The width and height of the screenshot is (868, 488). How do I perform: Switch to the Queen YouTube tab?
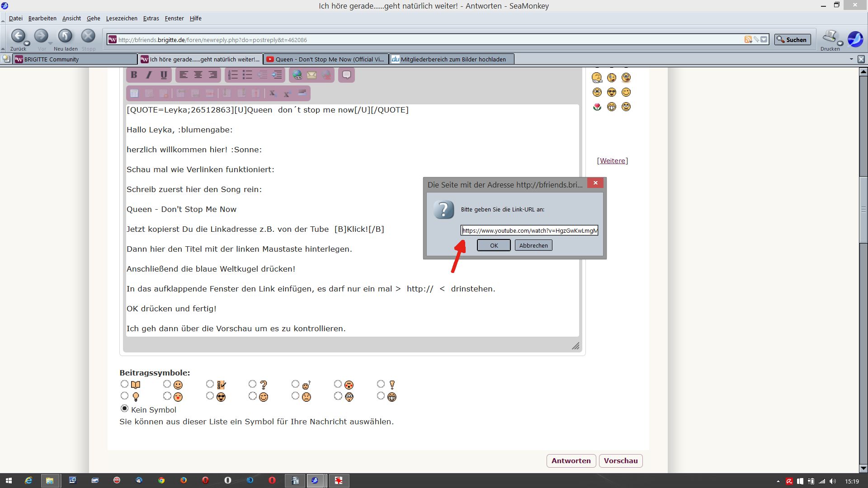325,59
